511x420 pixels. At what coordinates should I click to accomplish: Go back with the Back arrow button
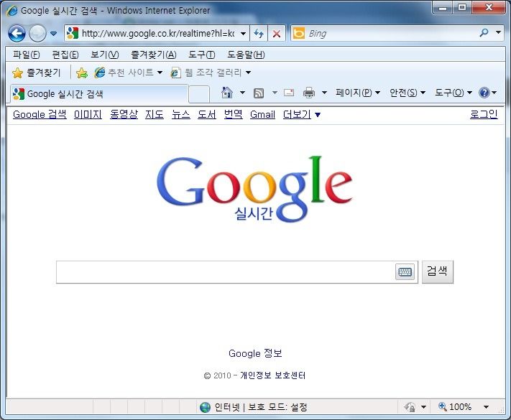pyautogui.click(x=17, y=33)
